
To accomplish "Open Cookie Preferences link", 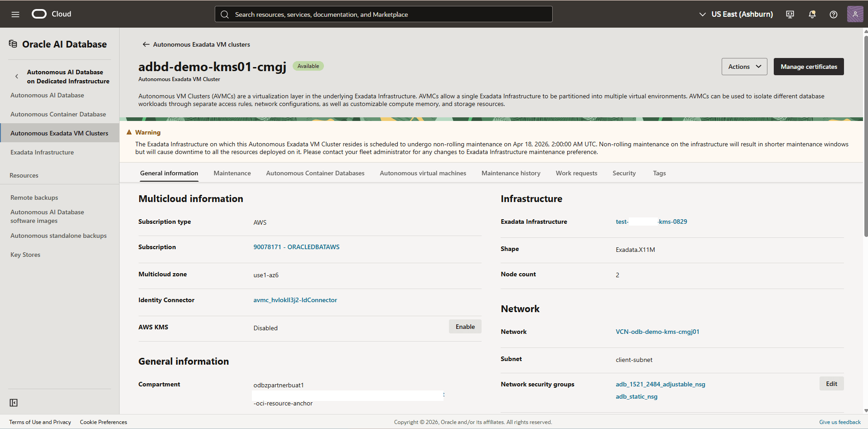I will (x=104, y=422).
